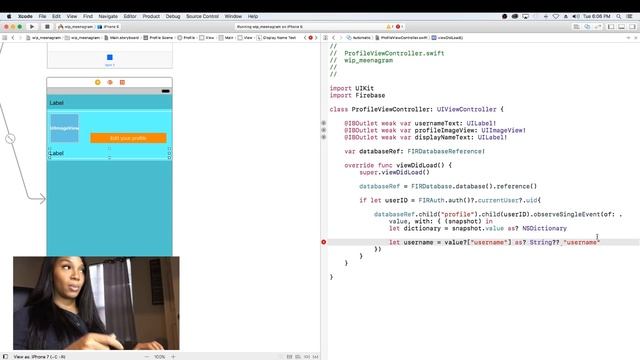Toggle the Debug area panel
The width and height of the screenshot is (640, 360).
(x=621, y=27)
